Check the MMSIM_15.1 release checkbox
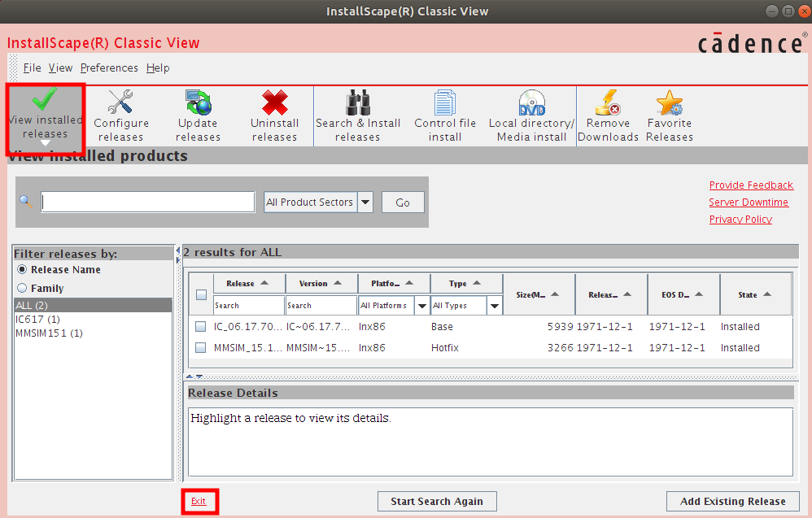 tap(200, 348)
